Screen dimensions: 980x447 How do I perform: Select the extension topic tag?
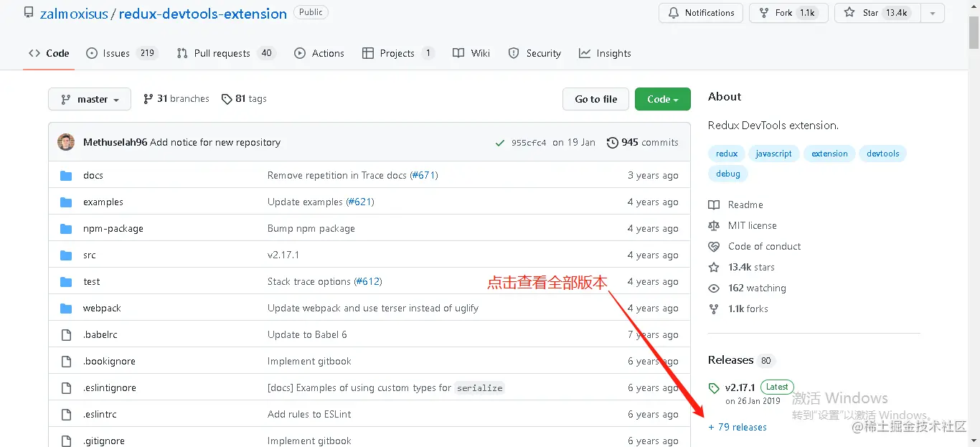pyautogui.click(x=829, y=154)
